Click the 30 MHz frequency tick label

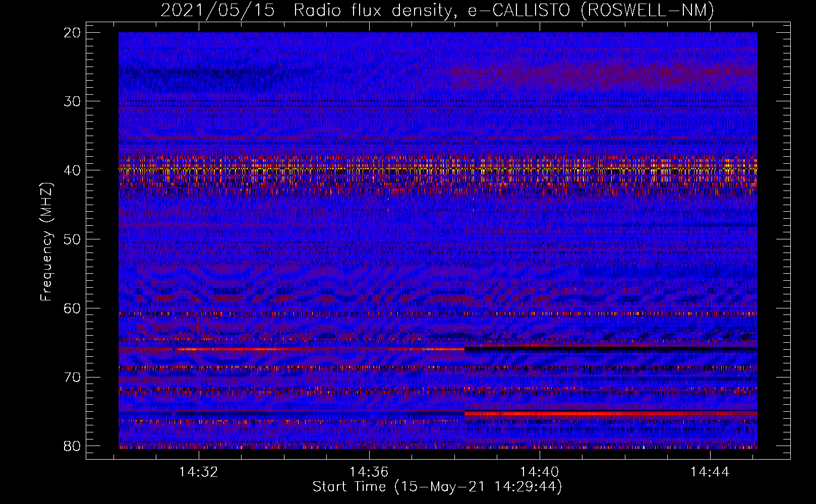(72, 101)
